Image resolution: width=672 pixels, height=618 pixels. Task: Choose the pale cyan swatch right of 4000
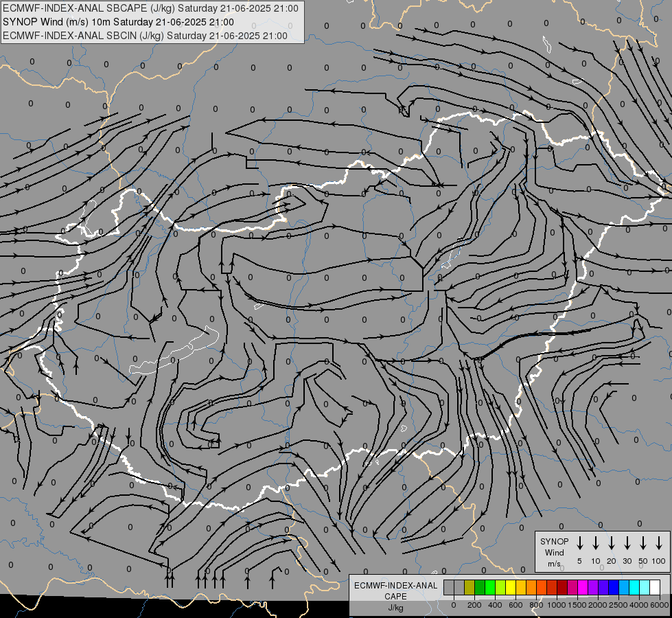644,587
